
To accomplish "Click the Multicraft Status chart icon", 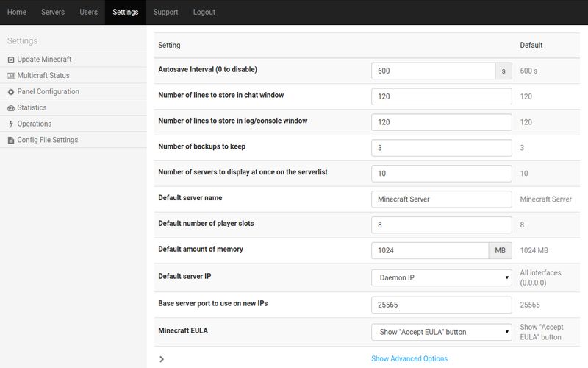I will [11, 76].
